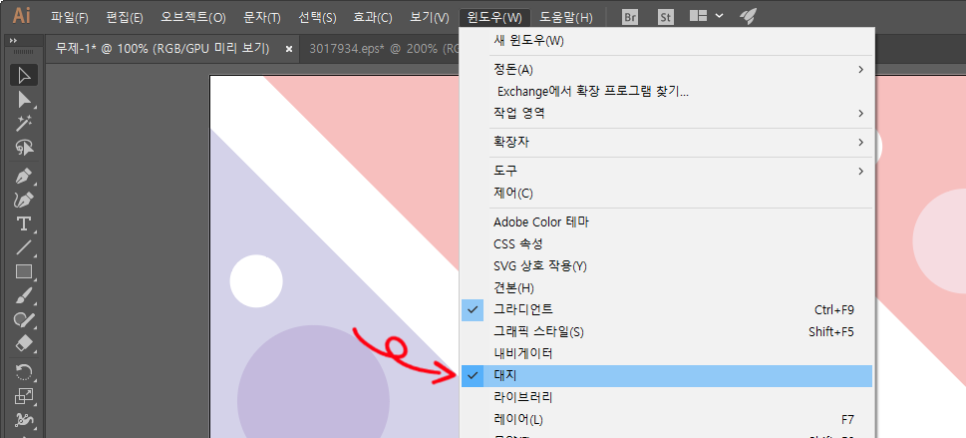Select the Type tool
The height and width of the screenshot is (438, 966).
point(25,223)
